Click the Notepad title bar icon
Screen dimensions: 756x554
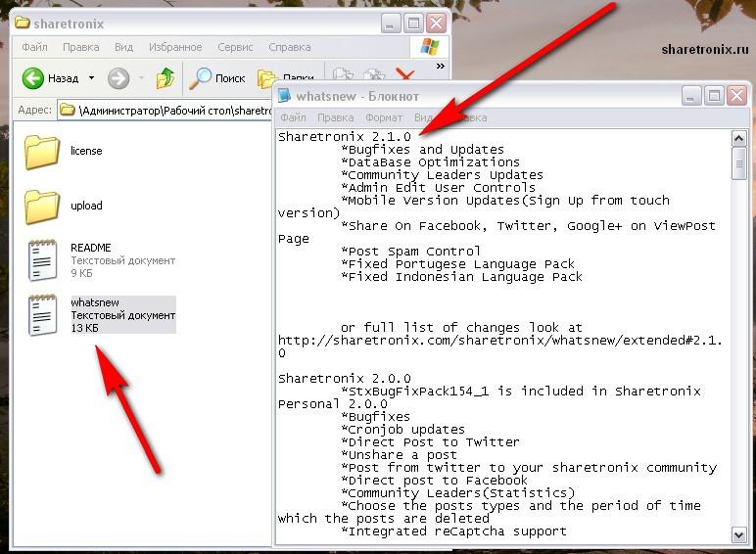[284, 95]
